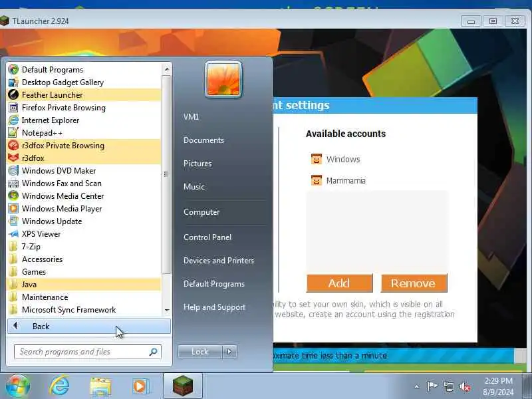Image resolution: width=532 pixels, height=399 pixels.
Task: Open the Windows DVD Maker icon
Action: [13, 171]
